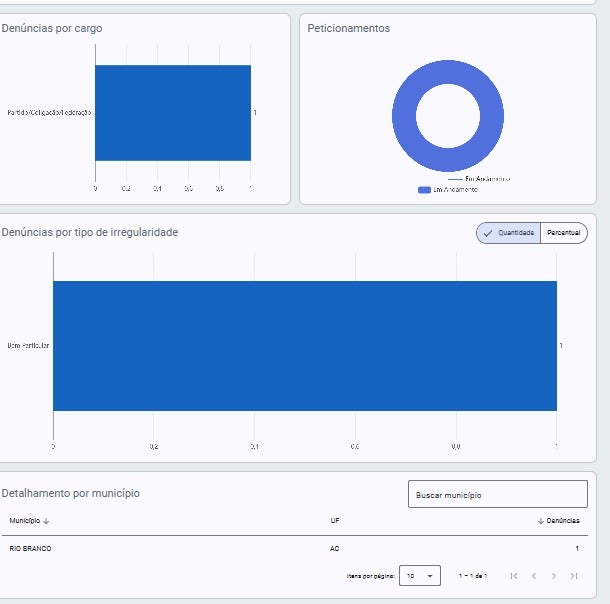The height and width of the screenshot is (604, 610).
Task: Click the Bem Particular irregularity bar
Action: (305, 346)
